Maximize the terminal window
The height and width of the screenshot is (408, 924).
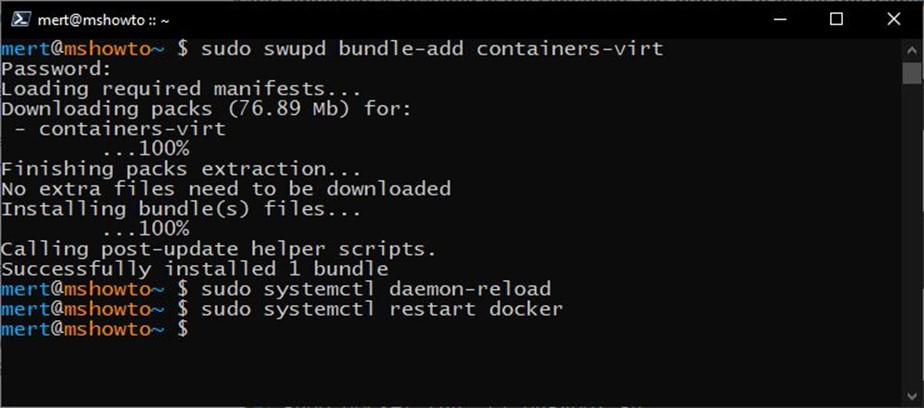(836, 19)
